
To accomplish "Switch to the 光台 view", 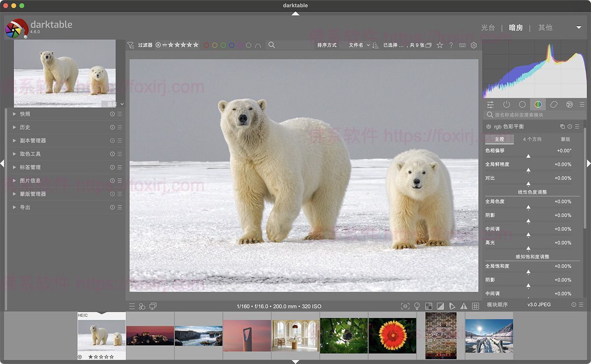I will click(x=488, y=28).
